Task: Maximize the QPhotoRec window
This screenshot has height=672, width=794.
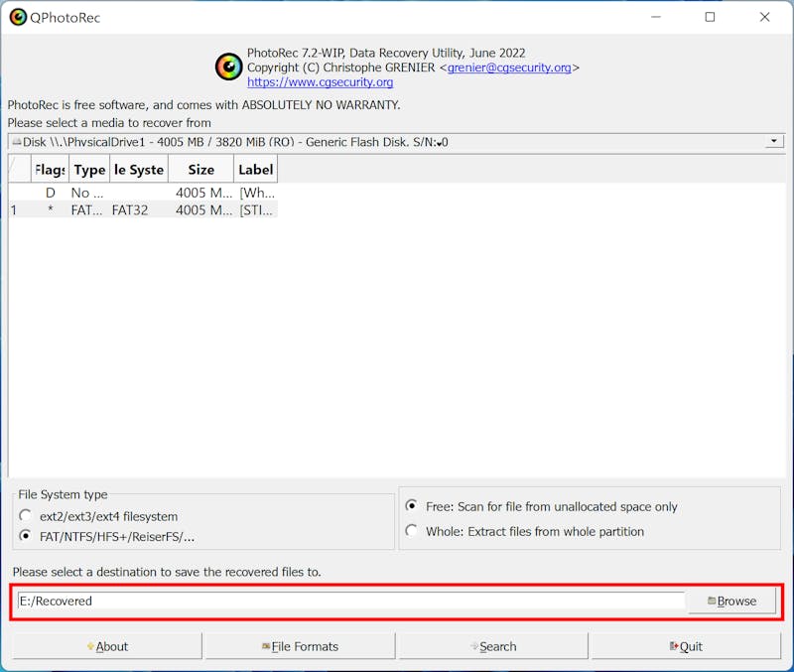Action: coord(710,17)
